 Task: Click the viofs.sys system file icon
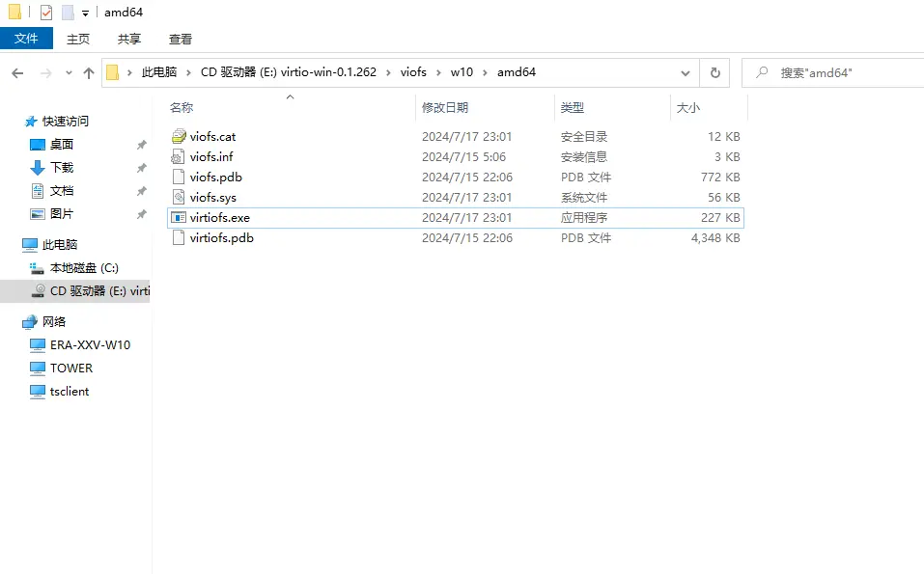[x=178, y=198]
